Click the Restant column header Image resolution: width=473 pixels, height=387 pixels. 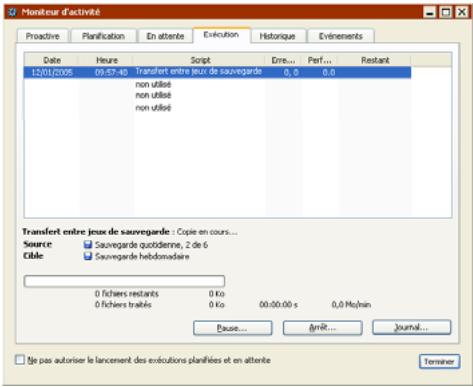pyautogui.click(x=375, y=60)
